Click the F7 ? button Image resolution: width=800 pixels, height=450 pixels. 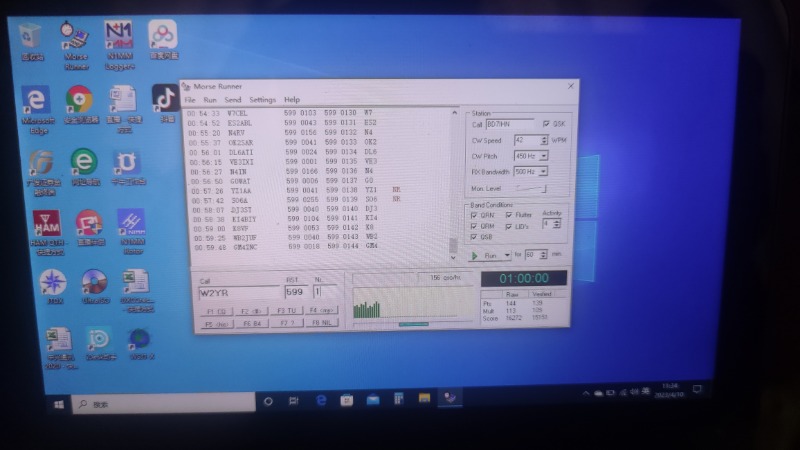pyautogui.click(x=287, y=323)
